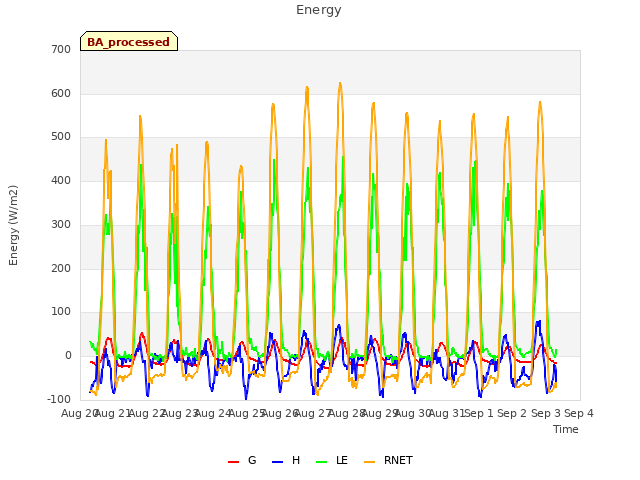Click the Sep 4 x-axis label
Viewport: 640px width, 480px height.
pyautogui.click(x=579, y=413)
